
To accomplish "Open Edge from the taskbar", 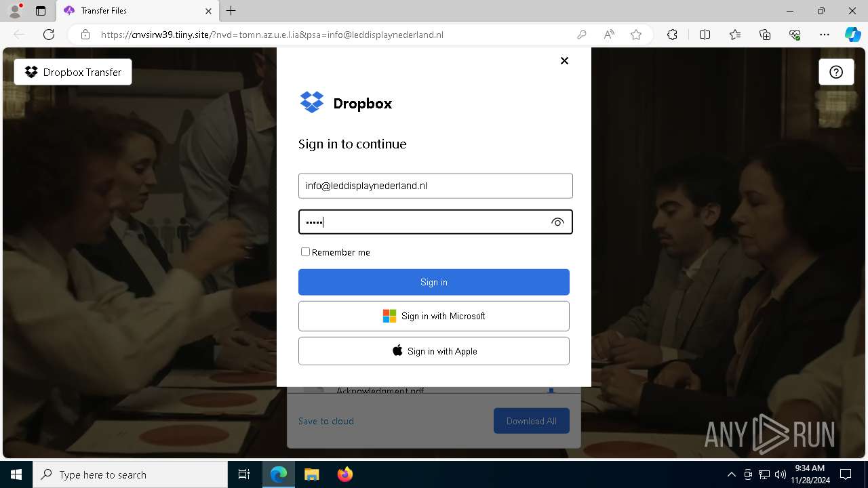I will pos(279,474).
